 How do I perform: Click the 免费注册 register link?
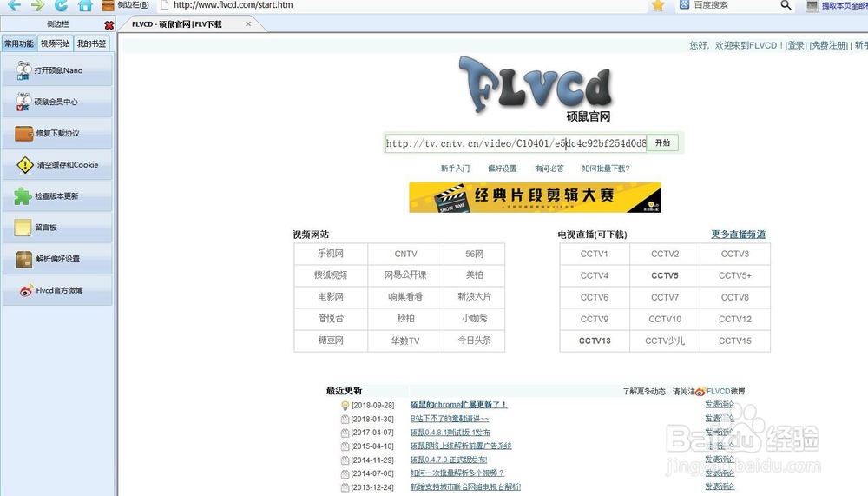829,45
